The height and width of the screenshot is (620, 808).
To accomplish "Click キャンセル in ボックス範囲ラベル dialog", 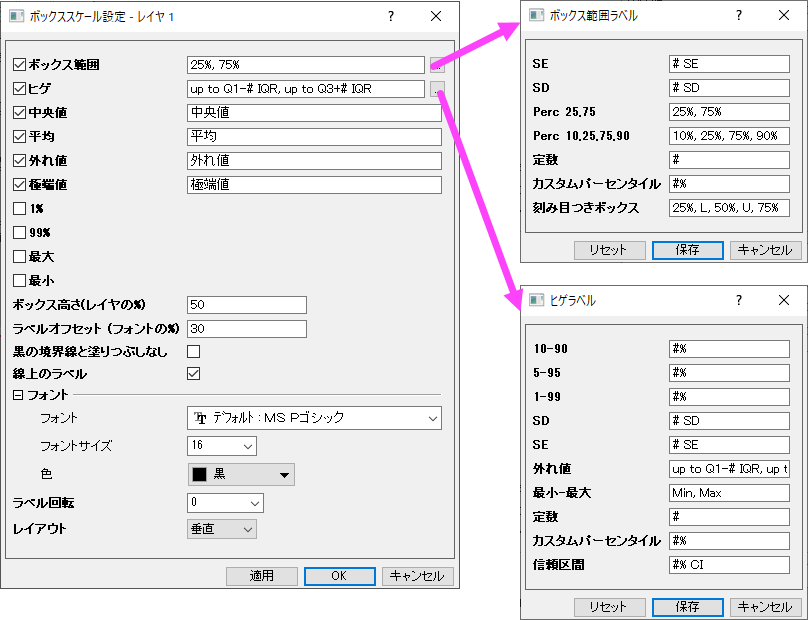I will click(766, 250).
